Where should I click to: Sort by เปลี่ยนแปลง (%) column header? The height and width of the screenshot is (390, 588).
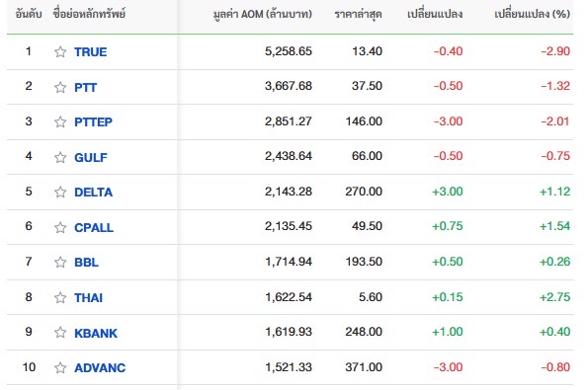click(x=532, y=14)
